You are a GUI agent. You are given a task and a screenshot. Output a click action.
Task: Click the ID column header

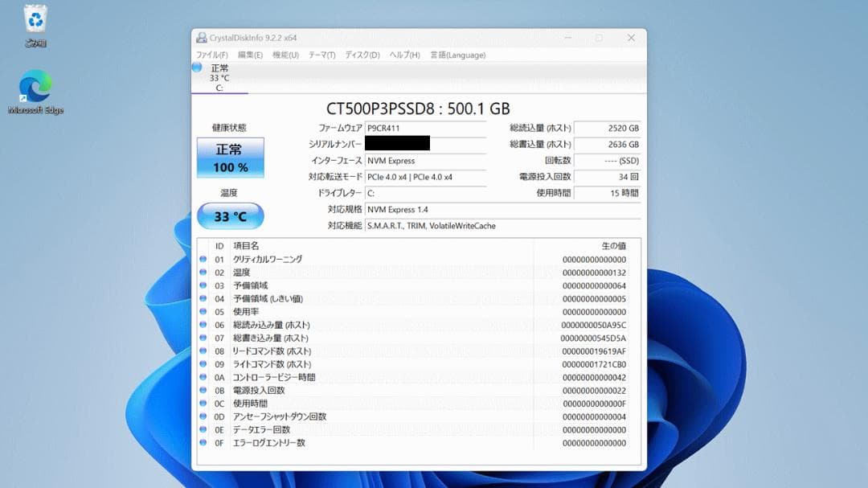[x=219, y=246]
